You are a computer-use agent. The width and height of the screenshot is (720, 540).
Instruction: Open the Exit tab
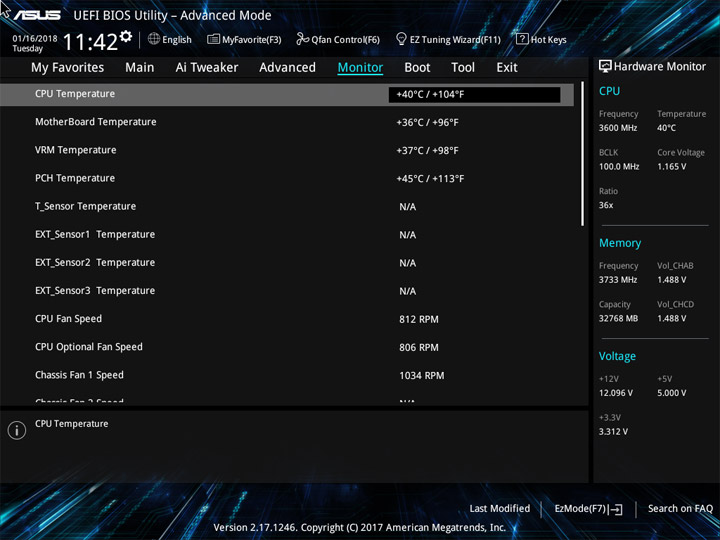507,68
